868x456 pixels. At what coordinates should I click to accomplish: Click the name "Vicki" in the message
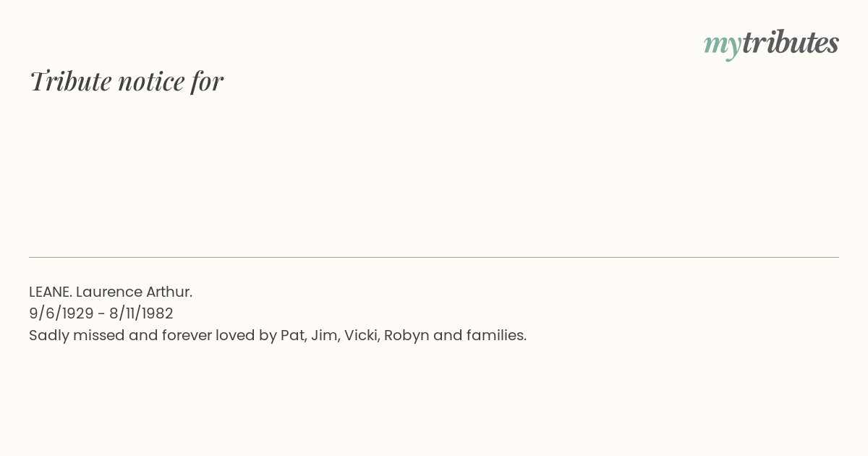(x=360, y=335)
